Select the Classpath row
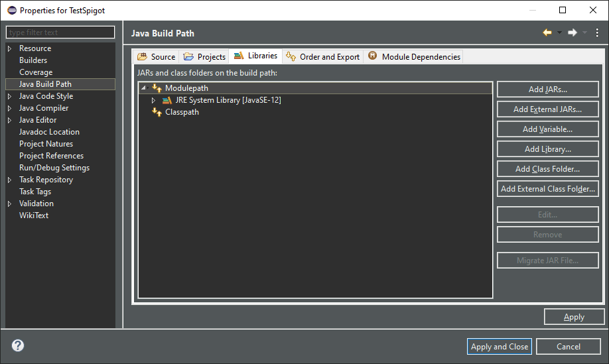Image resolution: width=609 pixels, height=364 pixels. pyautogui.click(x=182, y=112)
